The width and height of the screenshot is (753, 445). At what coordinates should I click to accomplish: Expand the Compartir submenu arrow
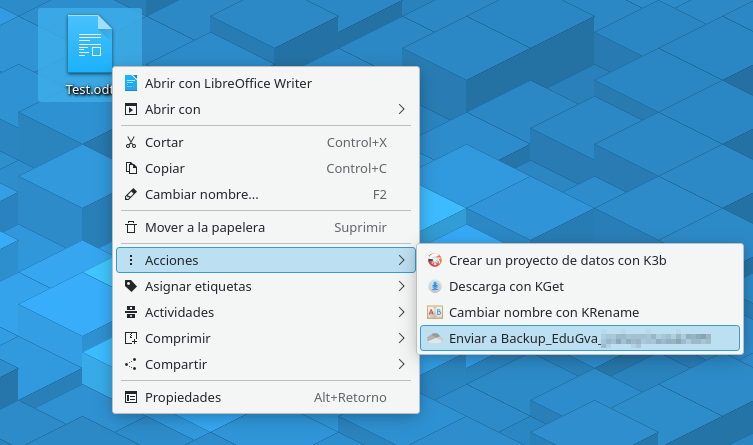401,364
